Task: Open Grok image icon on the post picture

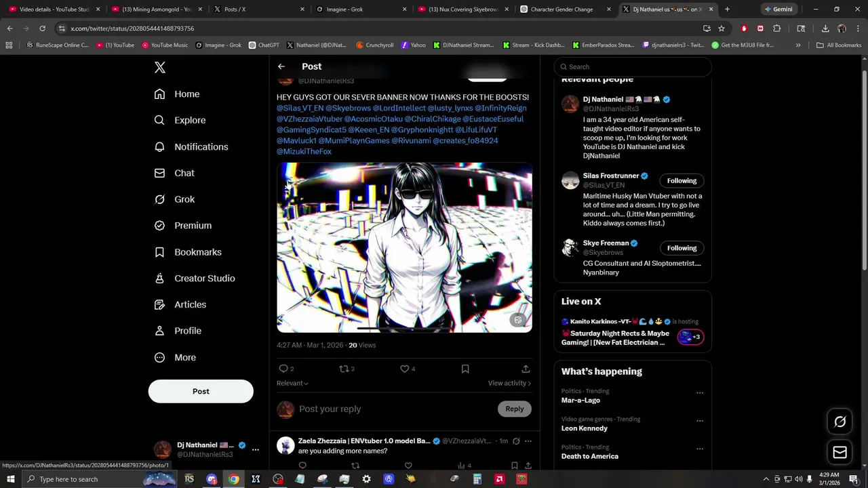Action: (x=518, y=320)
